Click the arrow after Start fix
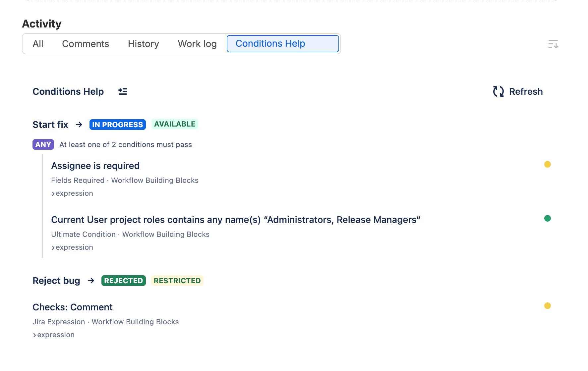The image size is (588, 371). tap(79, 125)
